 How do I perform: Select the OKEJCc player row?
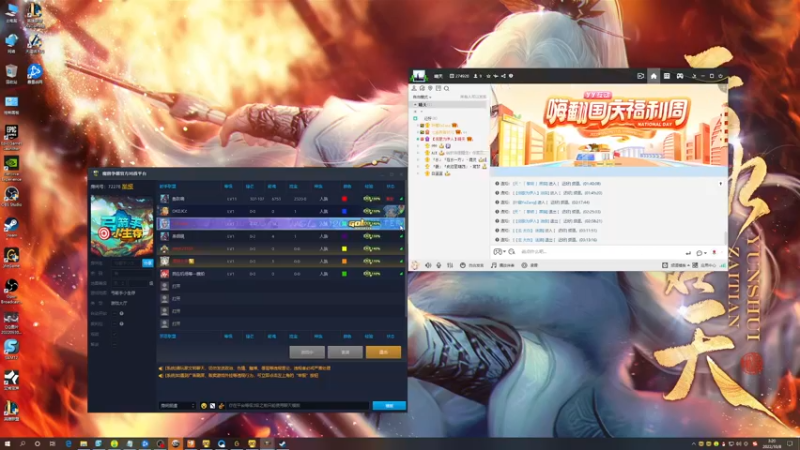(x=281, y=211)
